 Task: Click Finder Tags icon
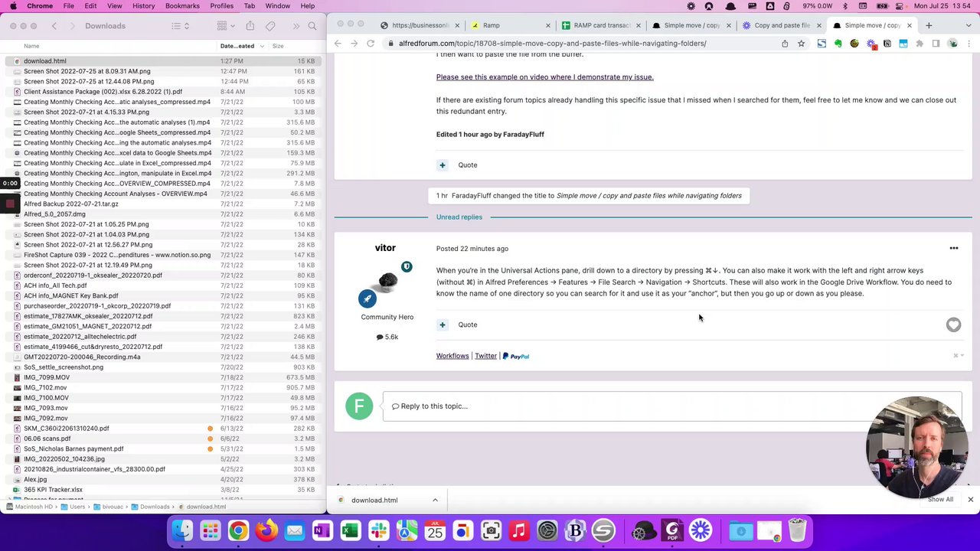[270, 26]
